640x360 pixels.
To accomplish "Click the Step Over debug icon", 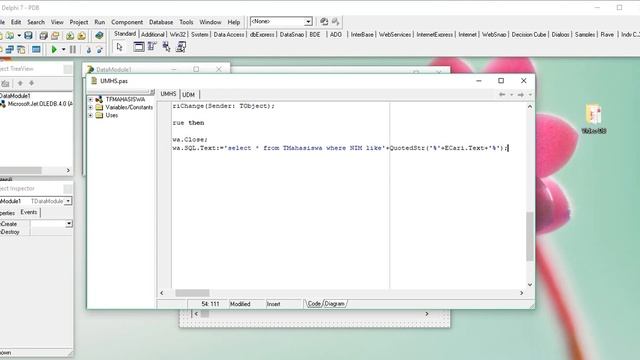I will click(99, 50).
